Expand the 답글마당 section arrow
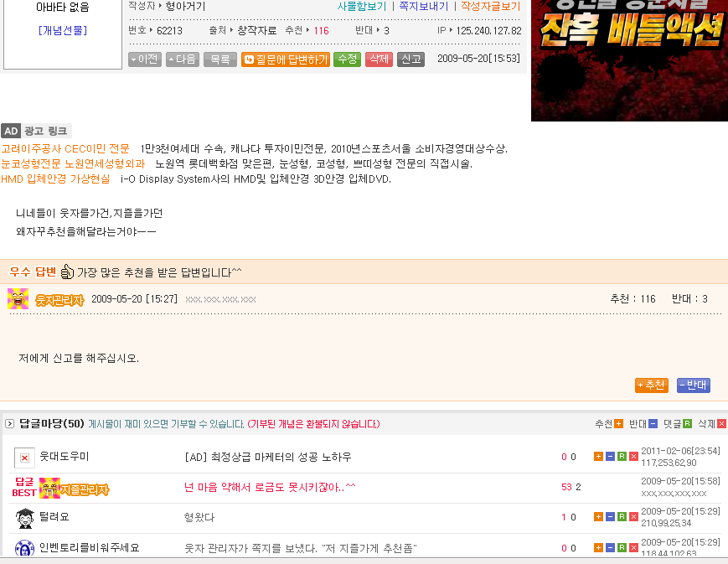728x564 pixels. (9, 424)
